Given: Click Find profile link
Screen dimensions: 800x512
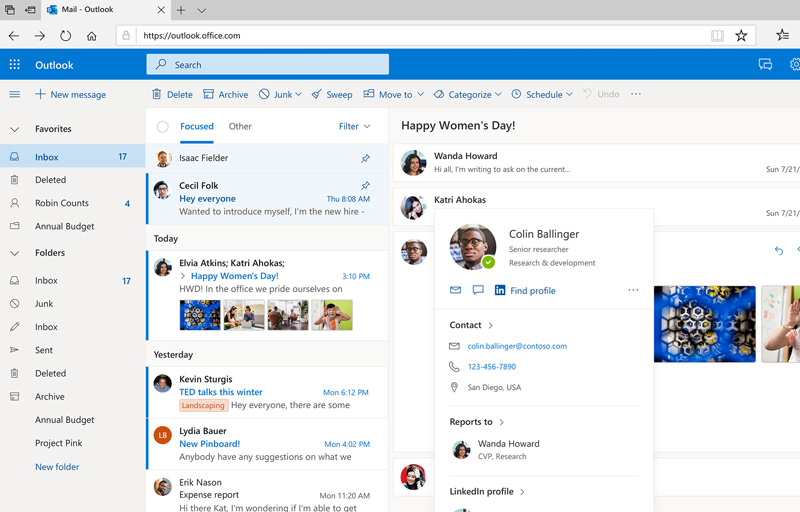Looking at the screenshot, I should click(x=533, y=291).
